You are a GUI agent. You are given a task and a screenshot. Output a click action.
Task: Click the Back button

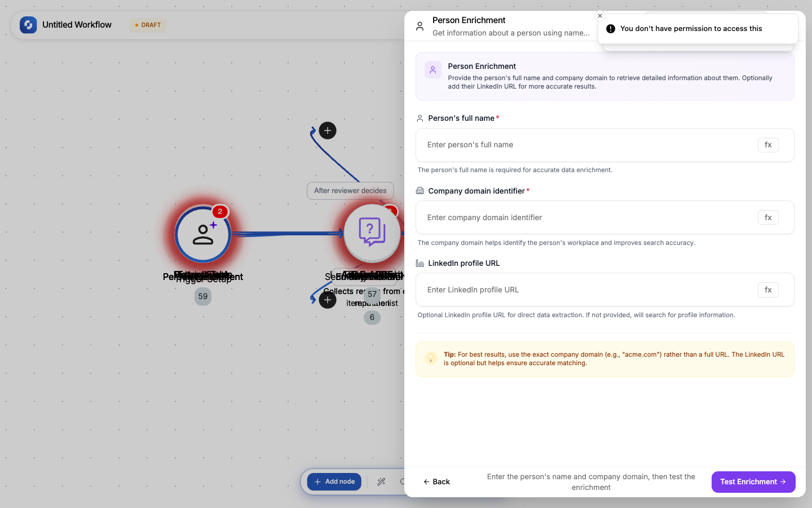coord(436,481)
